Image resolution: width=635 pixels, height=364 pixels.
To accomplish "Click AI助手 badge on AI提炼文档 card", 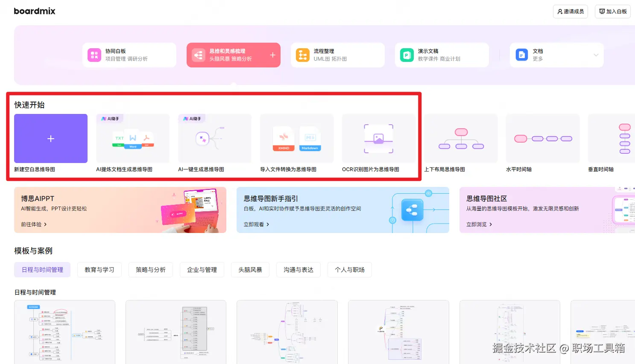I will pos(110,119).
